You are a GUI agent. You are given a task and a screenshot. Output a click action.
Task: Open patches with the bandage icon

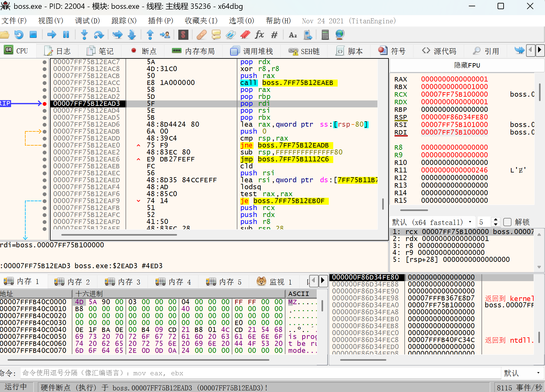[201, 34]
